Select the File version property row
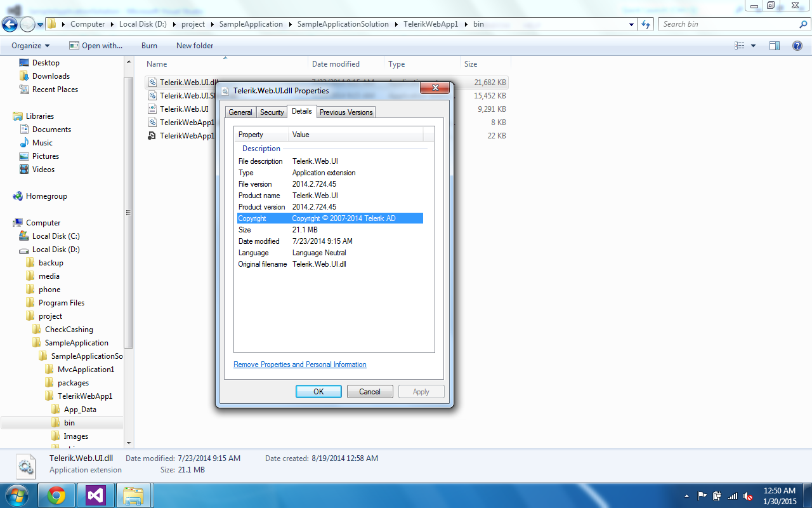Viewport: 812px width, 508px height. (330, 184)
